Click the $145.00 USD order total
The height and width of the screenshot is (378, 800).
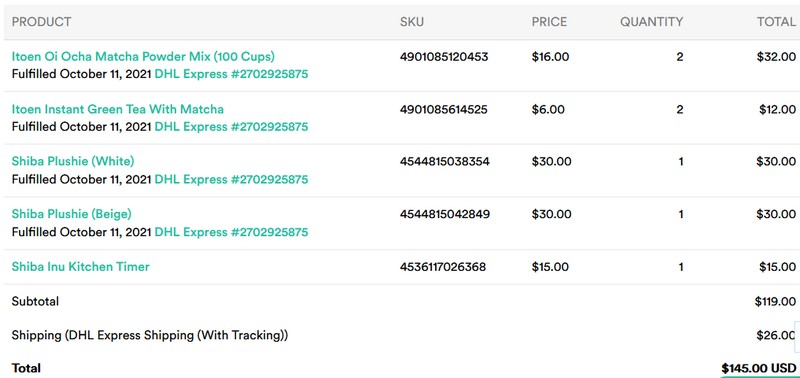(x=758, y=368)
